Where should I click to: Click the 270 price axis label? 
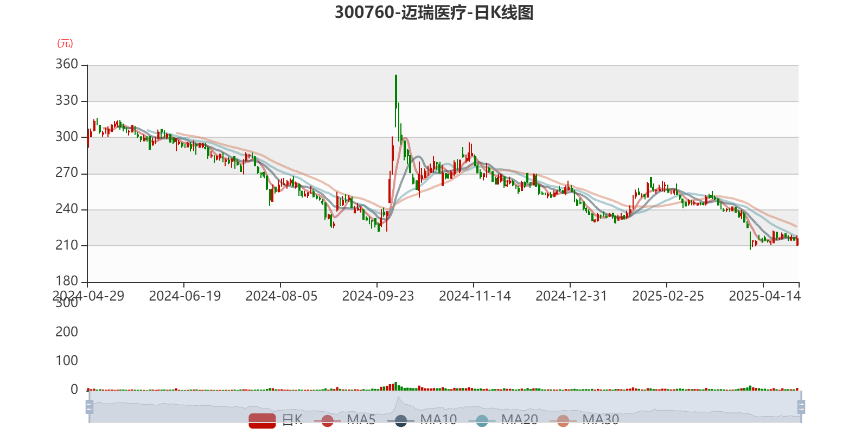click(x=67, y=173)
